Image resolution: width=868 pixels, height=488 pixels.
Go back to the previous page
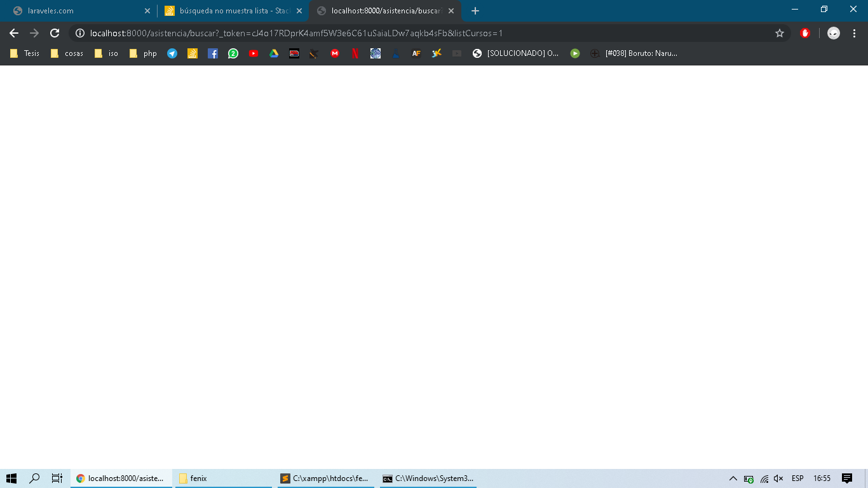click(x=14, y=33)
